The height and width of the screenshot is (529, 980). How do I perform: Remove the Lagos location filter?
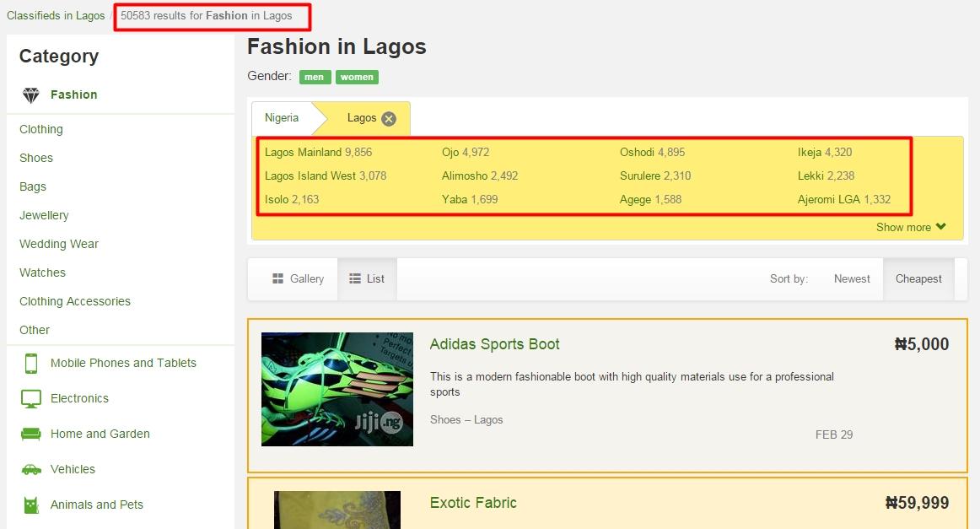388,118
